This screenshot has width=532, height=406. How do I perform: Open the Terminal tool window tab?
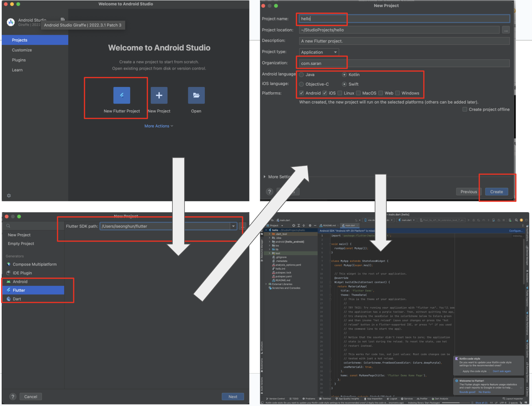pos(324,399)
